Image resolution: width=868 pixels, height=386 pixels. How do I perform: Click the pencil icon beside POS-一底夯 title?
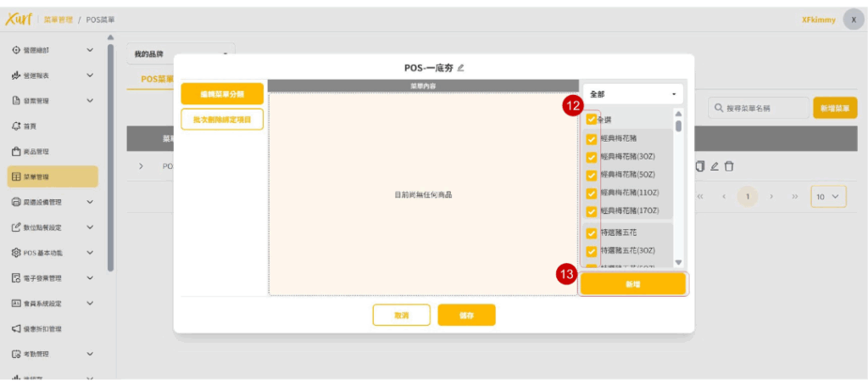click(x=461, y=68)
